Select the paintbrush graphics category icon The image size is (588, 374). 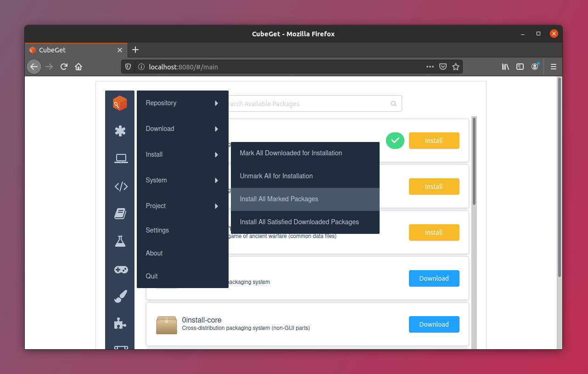coord(120,297)
